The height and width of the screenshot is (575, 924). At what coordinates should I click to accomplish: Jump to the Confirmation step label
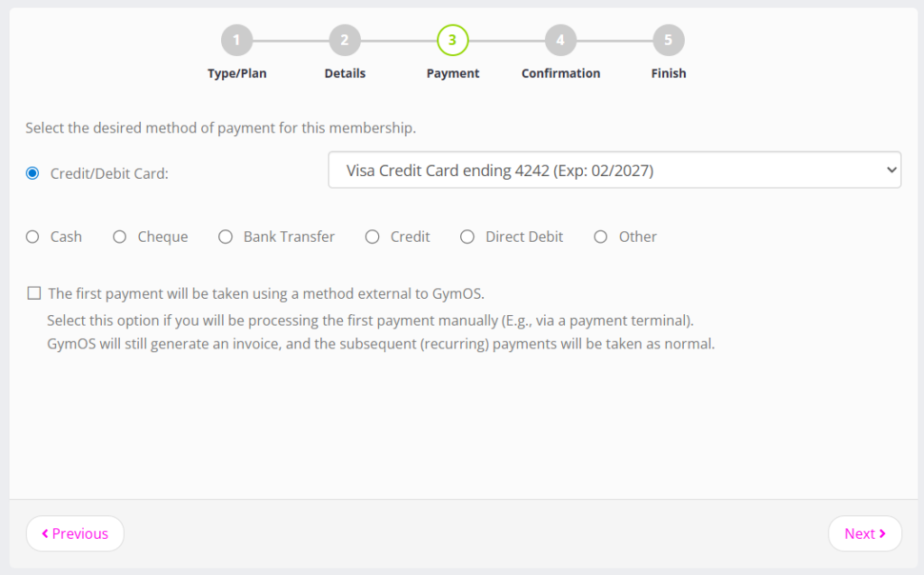pos(560,73)
